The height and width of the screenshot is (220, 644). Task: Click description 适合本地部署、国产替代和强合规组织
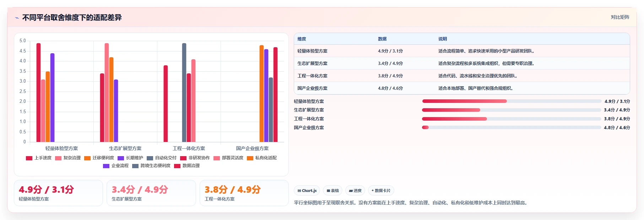point(476,88)
